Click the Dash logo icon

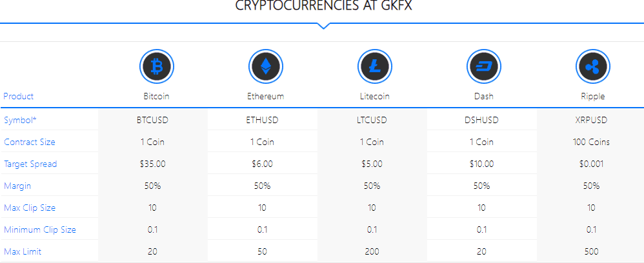484,66
